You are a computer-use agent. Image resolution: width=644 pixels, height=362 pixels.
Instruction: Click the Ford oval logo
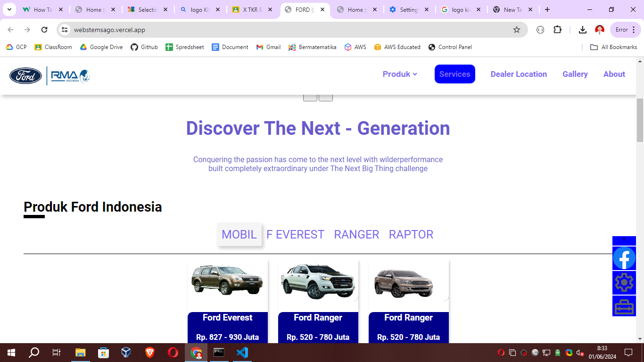[25, 76]
